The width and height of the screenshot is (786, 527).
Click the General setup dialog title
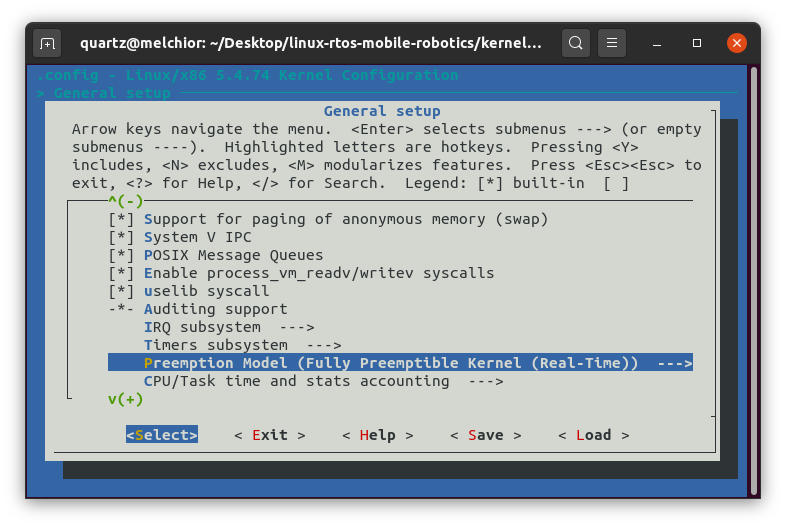click(x=382, y=111)
